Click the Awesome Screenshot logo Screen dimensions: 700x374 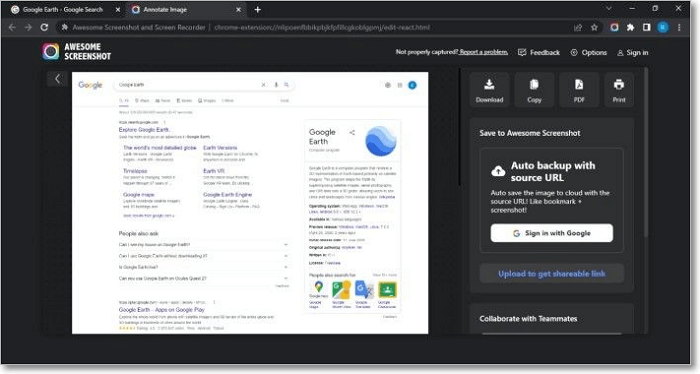(77, 51)
